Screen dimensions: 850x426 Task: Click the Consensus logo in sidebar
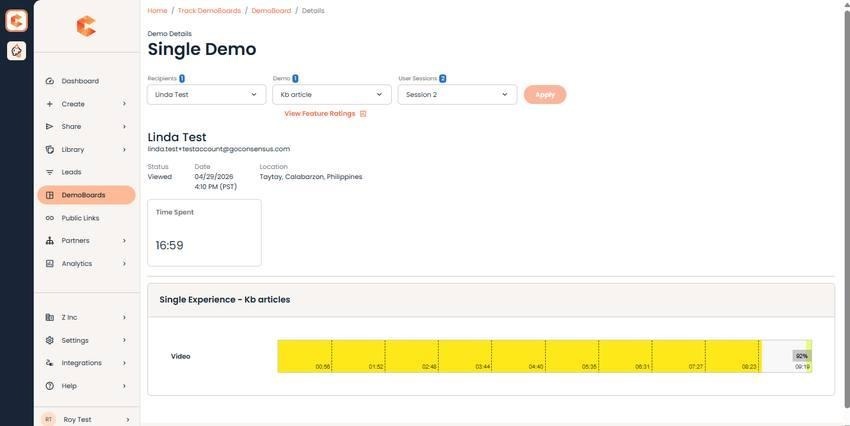86,26
